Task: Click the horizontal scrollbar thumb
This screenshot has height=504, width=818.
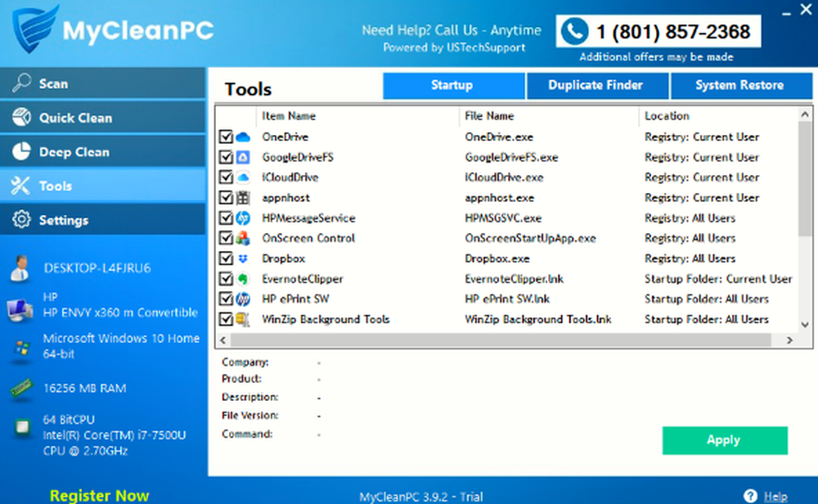Action: [501, 340]
